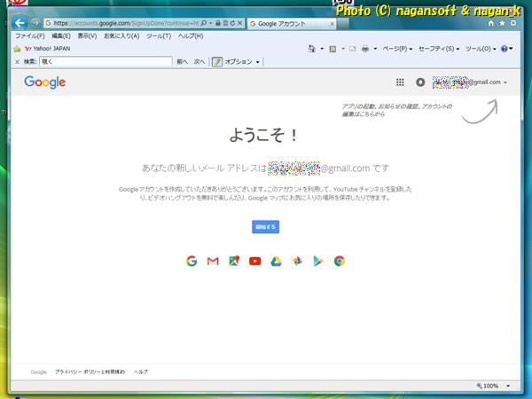Viewport: 532px width, 399px height.
Task: Click the Google logo at top left
Action: 45,82
